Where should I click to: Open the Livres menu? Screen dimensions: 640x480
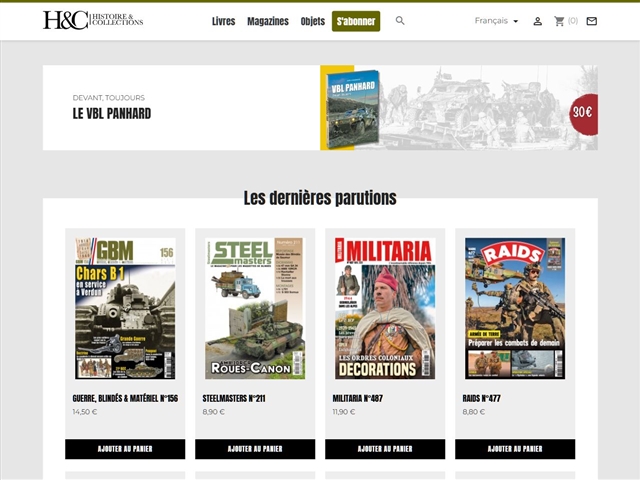224,21
